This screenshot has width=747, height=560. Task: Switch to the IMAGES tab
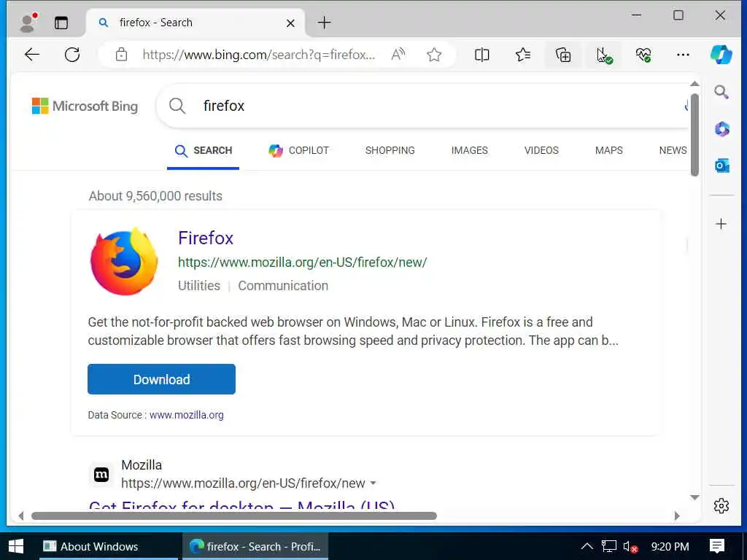click(x=469, y=150)
